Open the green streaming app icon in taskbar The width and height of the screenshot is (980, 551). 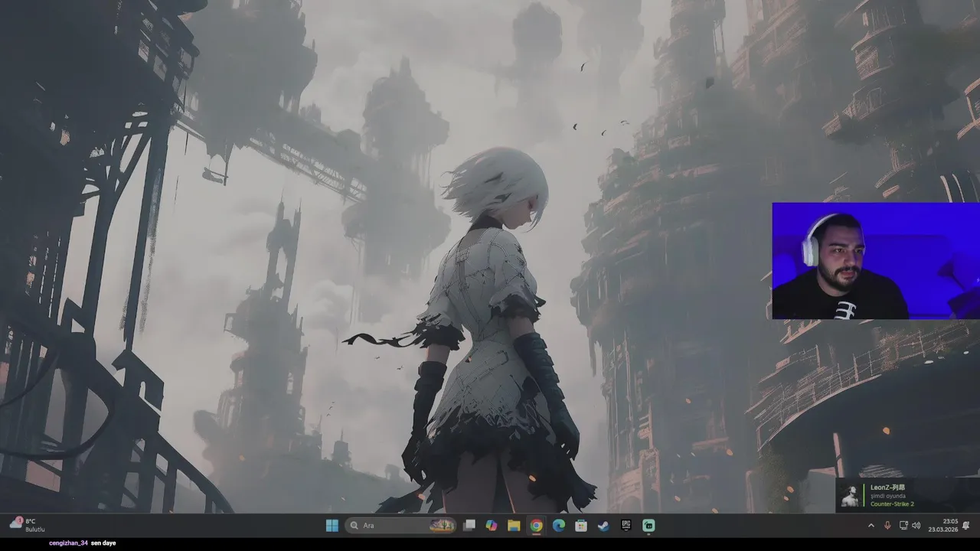(x=648, y=525)
